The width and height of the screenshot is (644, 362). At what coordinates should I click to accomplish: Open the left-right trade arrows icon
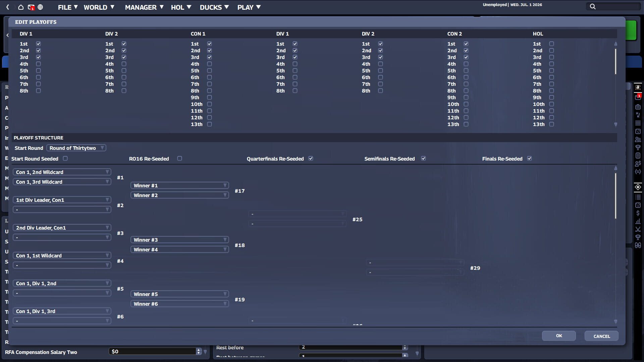click(638, 172)
